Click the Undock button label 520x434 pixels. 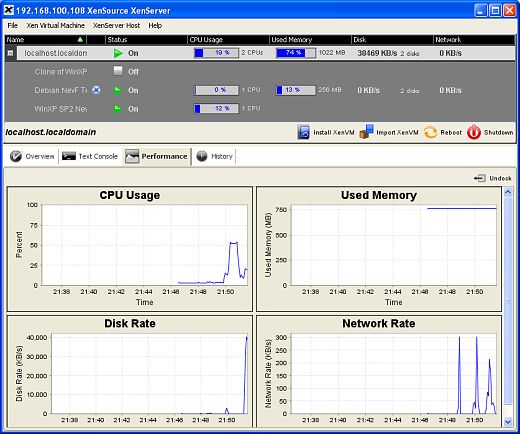[500, 178]
